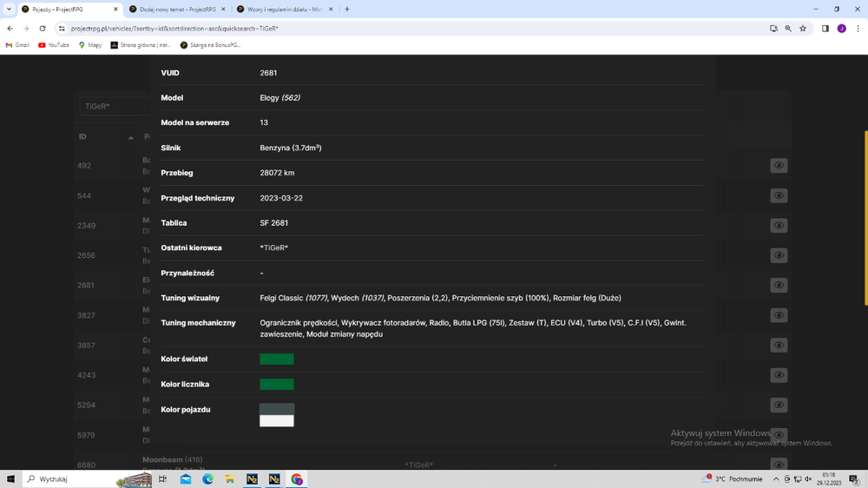Click the Kolor licznika green swatch
Viewport: 868px width, 488px height.
277,384
